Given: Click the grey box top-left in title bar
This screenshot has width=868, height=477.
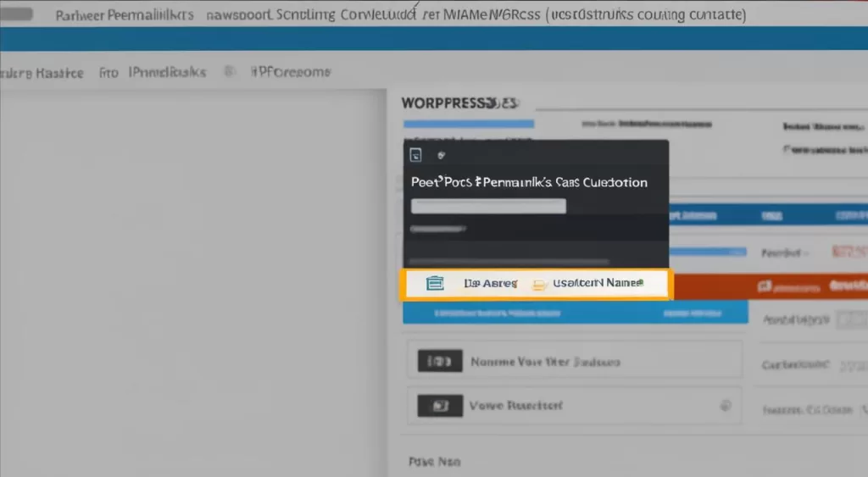Looking at the screenshot, I should [x=17, y=14].
